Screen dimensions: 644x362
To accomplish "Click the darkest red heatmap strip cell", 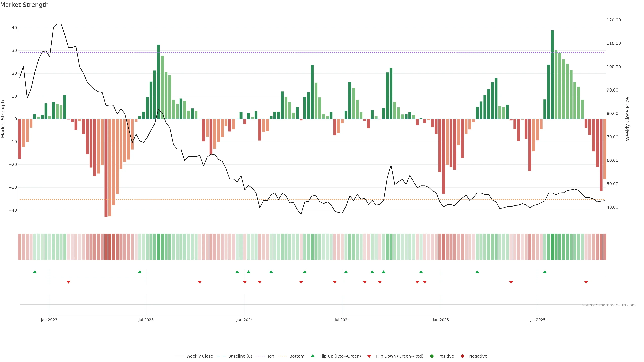I will click(x=106, y=247).
